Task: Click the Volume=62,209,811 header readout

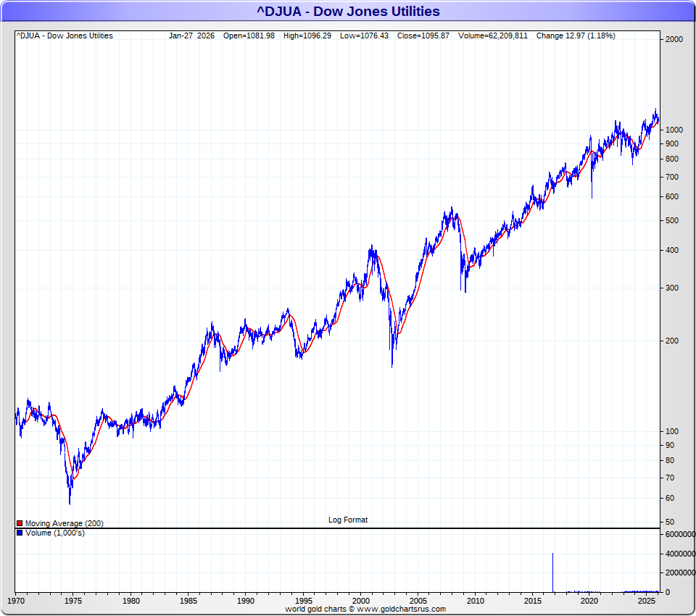Action: (x=493, y=36)
